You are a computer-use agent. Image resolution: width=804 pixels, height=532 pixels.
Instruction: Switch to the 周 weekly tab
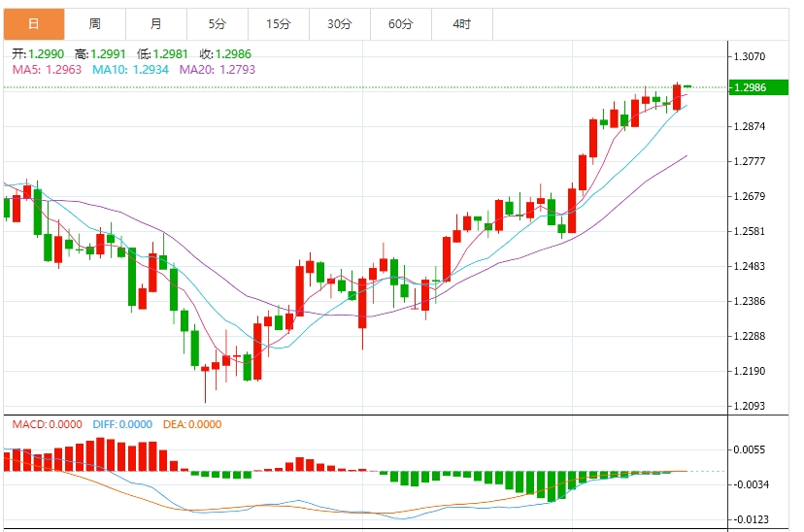pyautogui.click(x=94, y=23)
